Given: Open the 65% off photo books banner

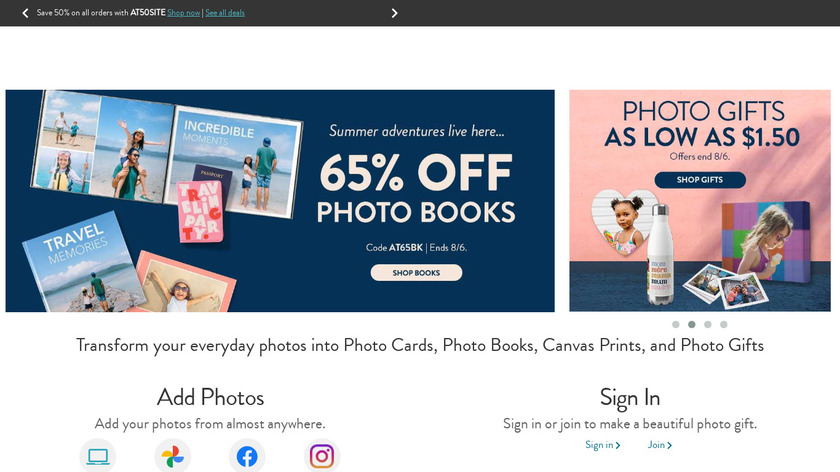Looking at the screenshot, I should tap(280, 201).
